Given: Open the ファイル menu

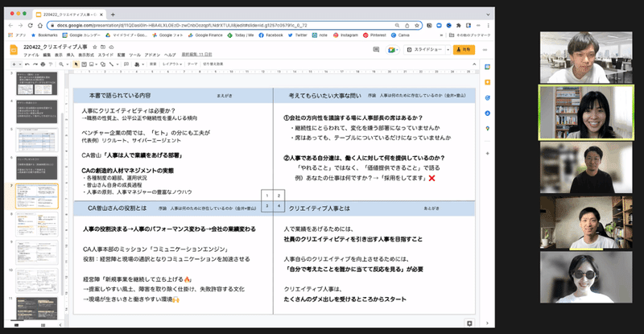Looking at the screenshot, I should pyautogui.click(x=31, y=55).
